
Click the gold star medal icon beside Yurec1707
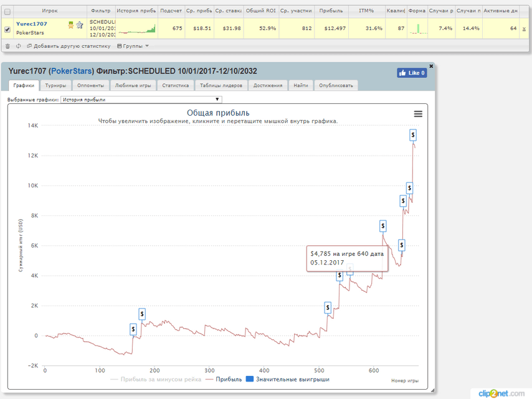pyautogui.click(x=70, y=25)
